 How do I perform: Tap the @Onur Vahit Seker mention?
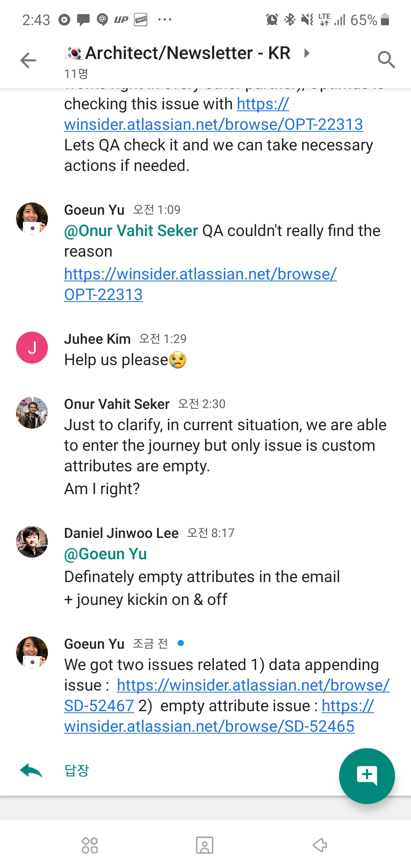(x=131, y=231)
